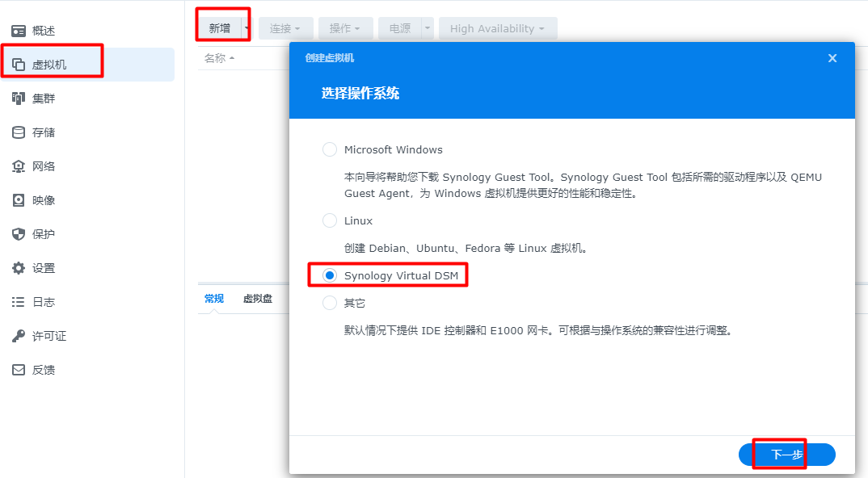Select the 虚拟机 virtual machine sidebar icon
The image size is (868, 478).
point(19,65)
